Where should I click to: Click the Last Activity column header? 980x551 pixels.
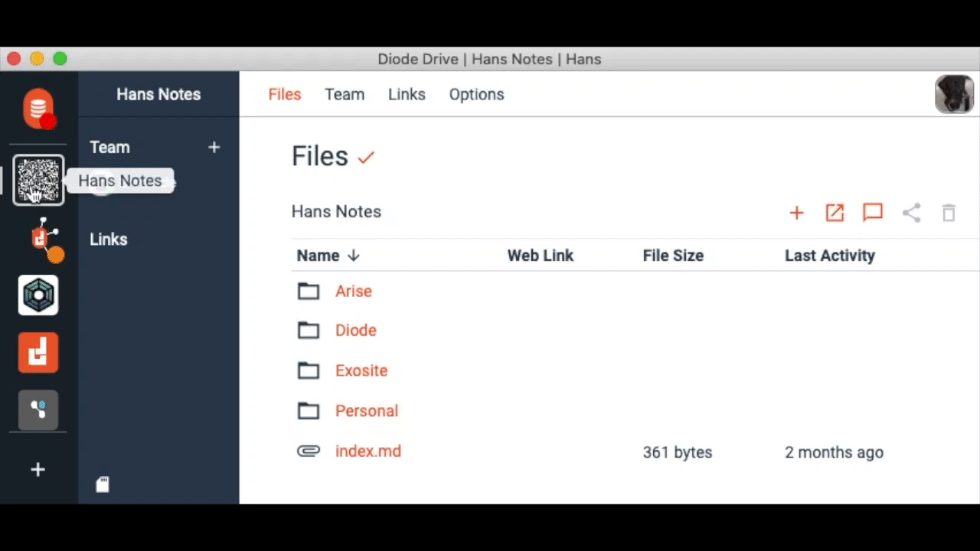click(x=830, y=256)
